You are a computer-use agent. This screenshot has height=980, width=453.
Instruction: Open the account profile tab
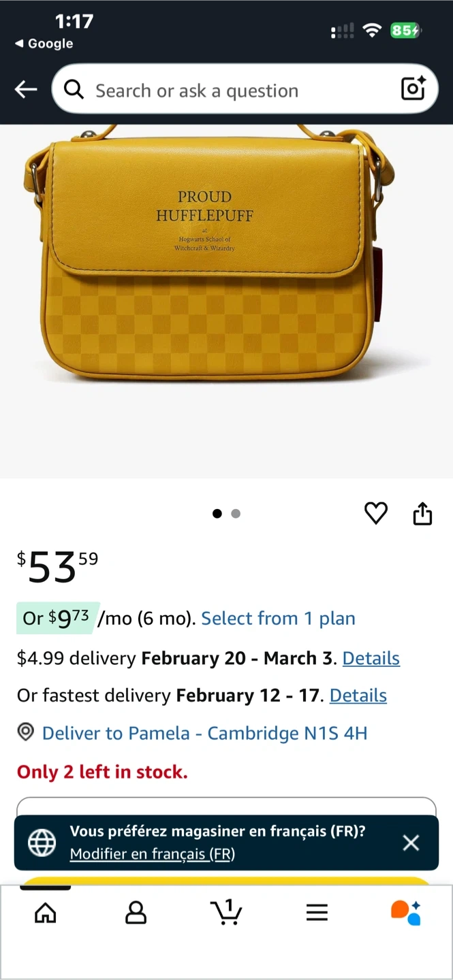tap(136, 913)
